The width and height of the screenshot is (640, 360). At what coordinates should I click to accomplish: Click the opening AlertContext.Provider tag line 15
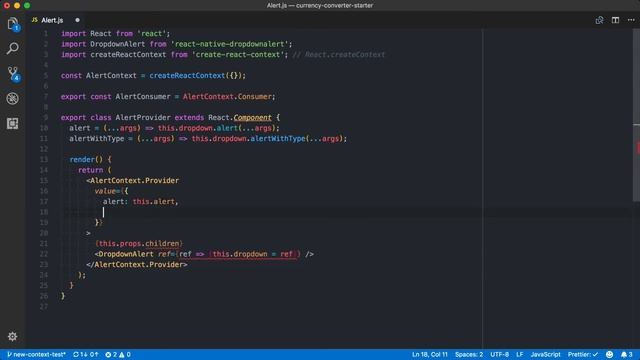tap(133, 180)
